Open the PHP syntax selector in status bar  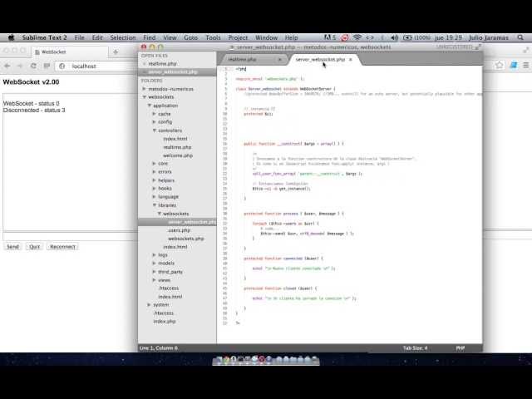[x=460, y=348]
